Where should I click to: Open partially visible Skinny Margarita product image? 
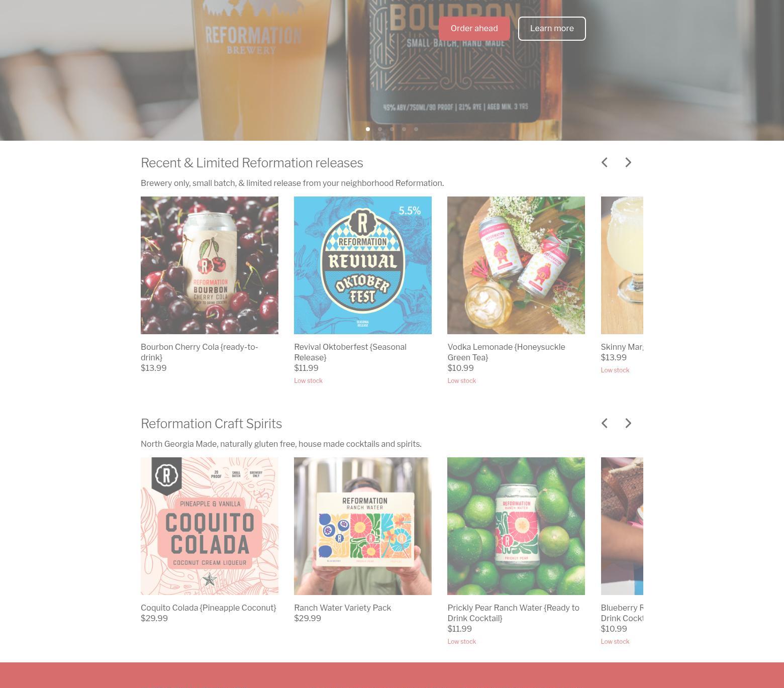click(x=622, y=265)
